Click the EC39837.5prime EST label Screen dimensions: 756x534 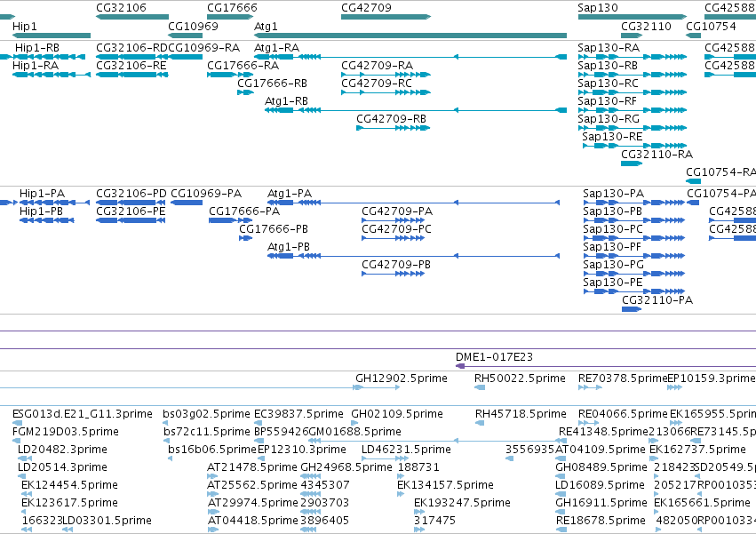pyautogui.click(x=298, y=414)
